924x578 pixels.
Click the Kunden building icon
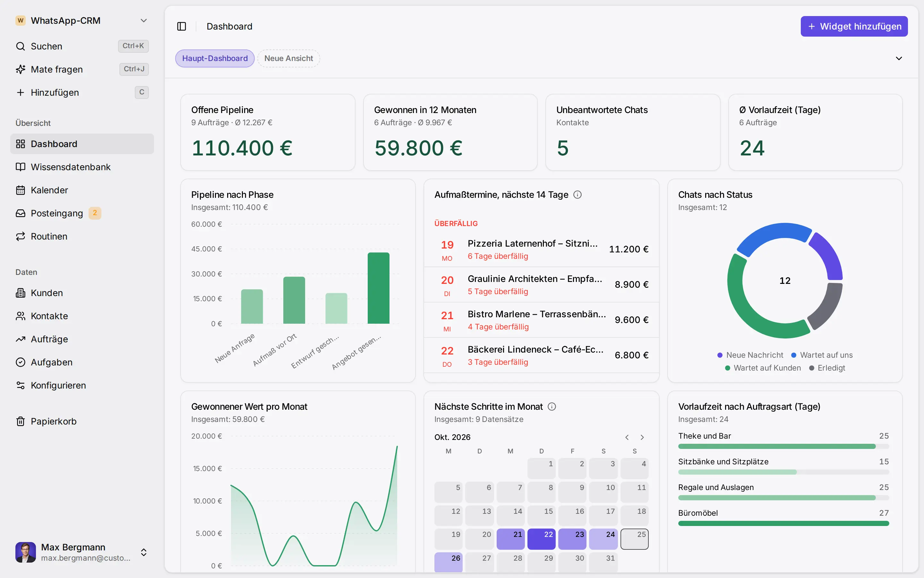(x=20, y=293)
